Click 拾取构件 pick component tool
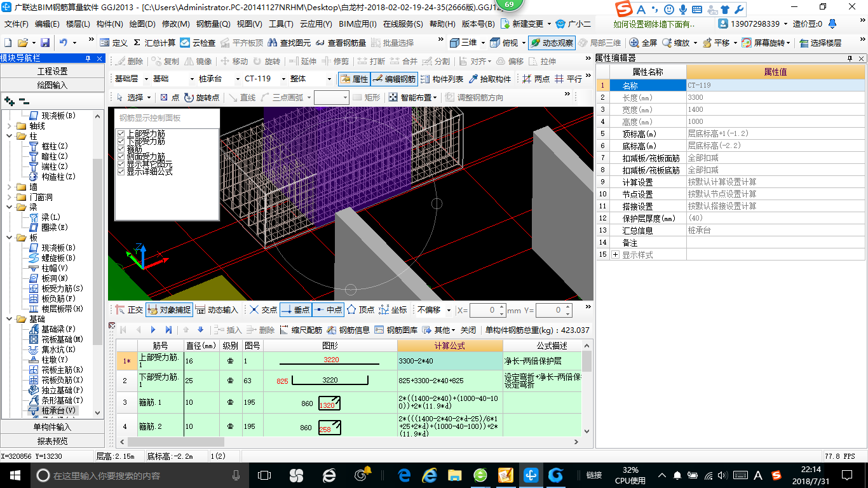The image size is (868, 488). click(490, 79)
